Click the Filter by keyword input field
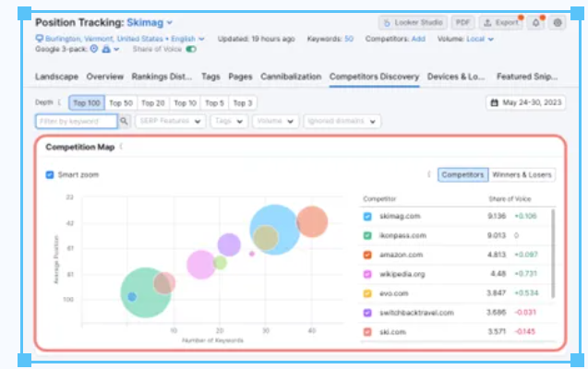 click(x=77, y=121)
